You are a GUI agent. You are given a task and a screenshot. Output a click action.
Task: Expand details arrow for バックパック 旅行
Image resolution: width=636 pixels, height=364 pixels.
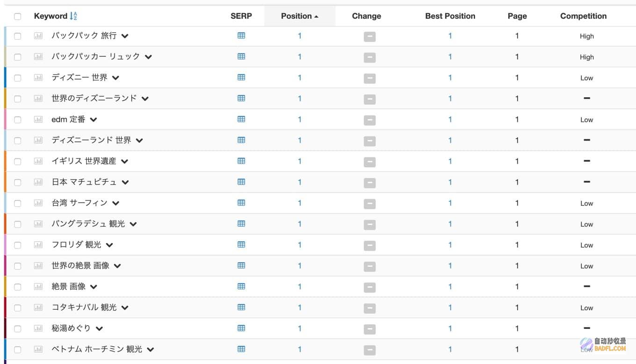click(125, 36)
